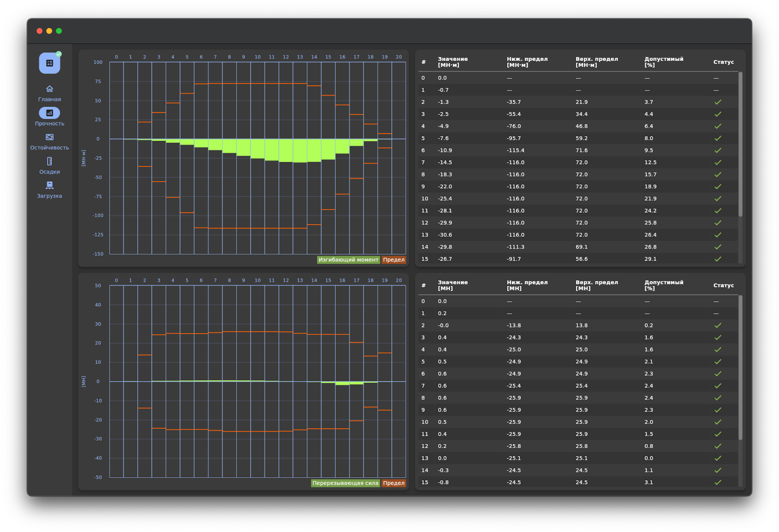Select shear upper limit cell 25.0

click(581, 350)
